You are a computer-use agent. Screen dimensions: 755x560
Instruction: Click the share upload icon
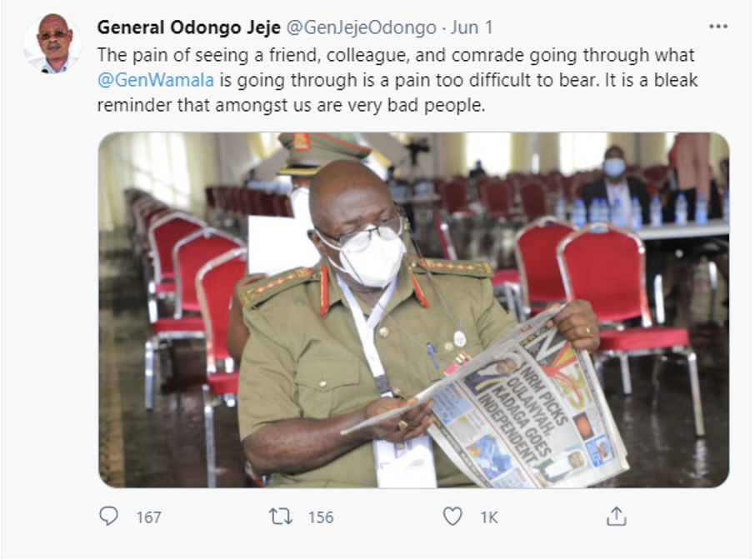[x=617, y=516]
